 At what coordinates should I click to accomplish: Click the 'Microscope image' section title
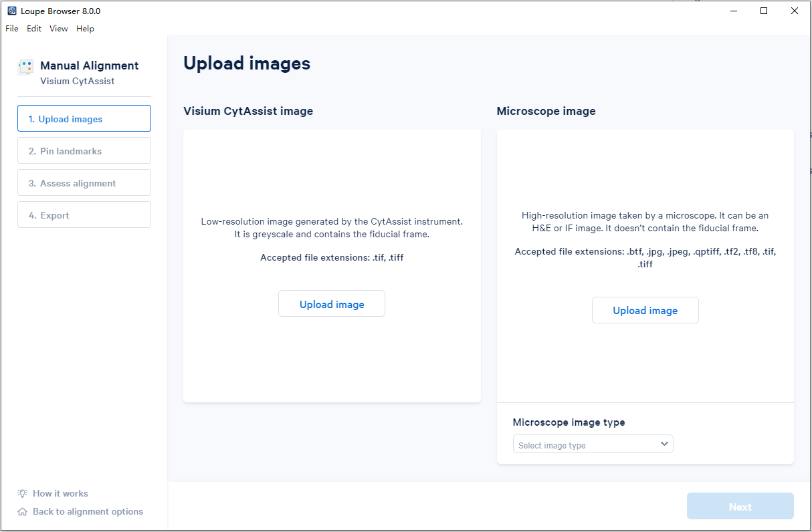click(x=546, y=111)
